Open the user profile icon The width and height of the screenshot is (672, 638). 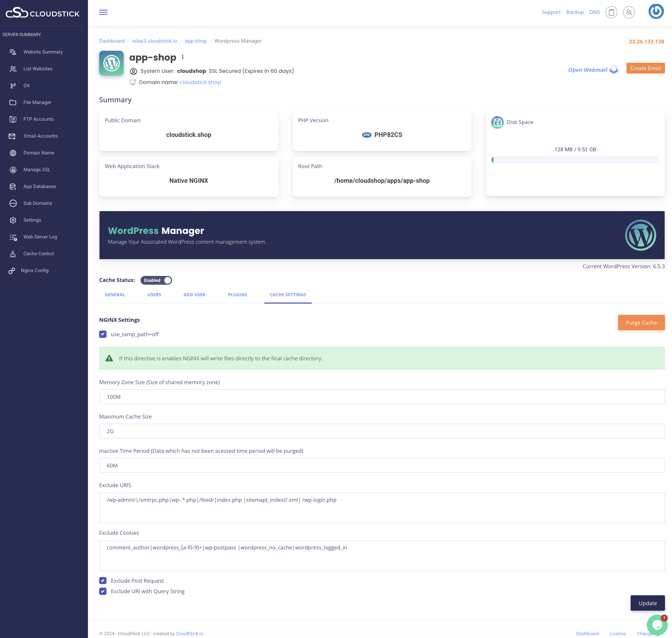(x=629, y=12)
